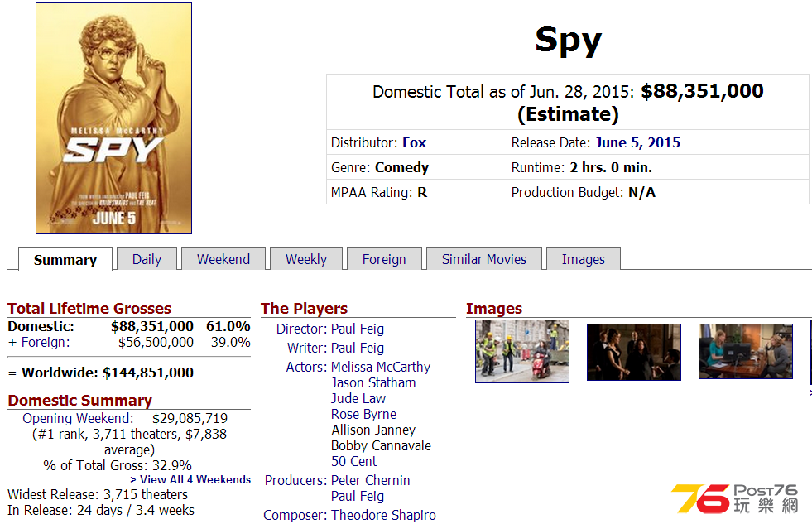The image size is (812, 524).
Task: Click The Players section heading
Action: 304,309
